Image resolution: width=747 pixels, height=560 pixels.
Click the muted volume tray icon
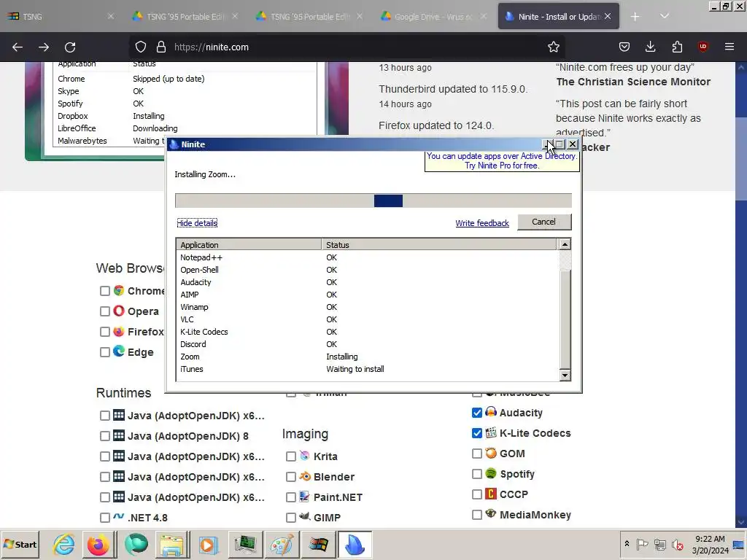tap(677, 544)
